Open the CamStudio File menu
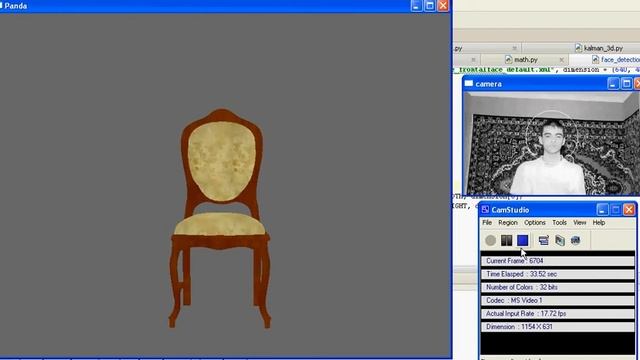The image size is (640, 360). coord(487,222)
